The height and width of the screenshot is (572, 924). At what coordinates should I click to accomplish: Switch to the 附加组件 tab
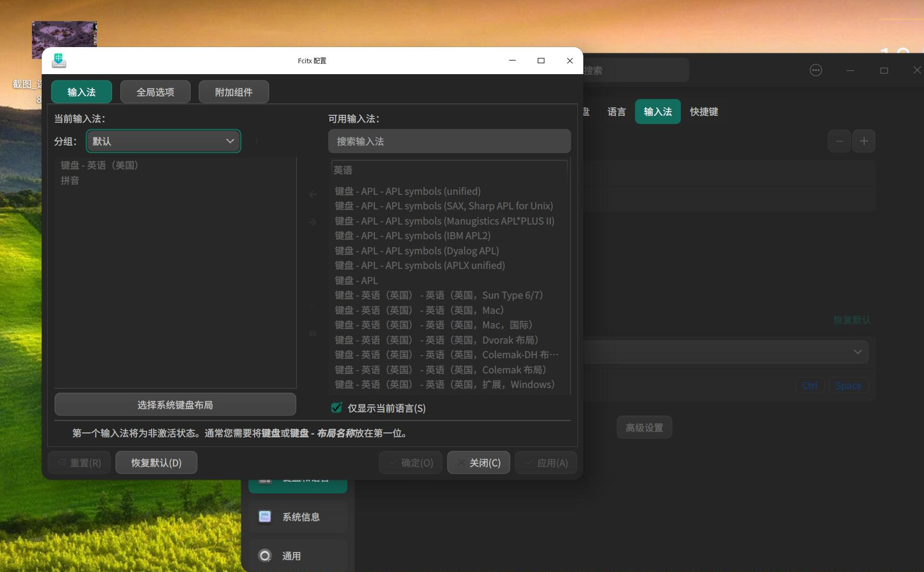pyautogui.click(x=233, y=91)
